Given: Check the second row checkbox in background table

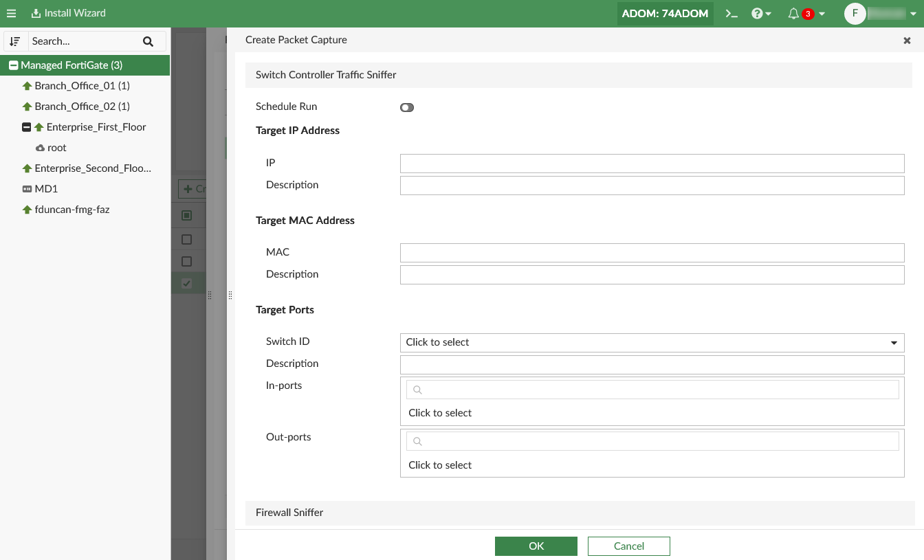Looking at the screenshot, I should pyautogui.click(x=186, y=261).
